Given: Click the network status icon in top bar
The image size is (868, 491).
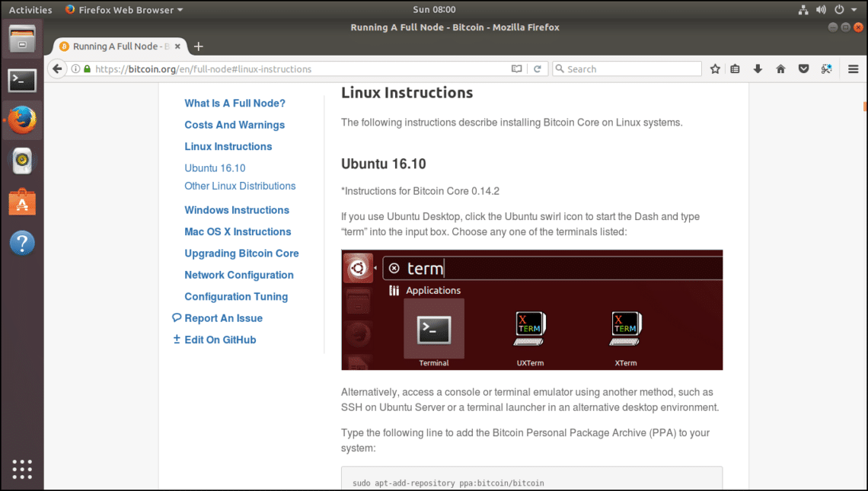Looking at the screenshot, I should point(803,10).
